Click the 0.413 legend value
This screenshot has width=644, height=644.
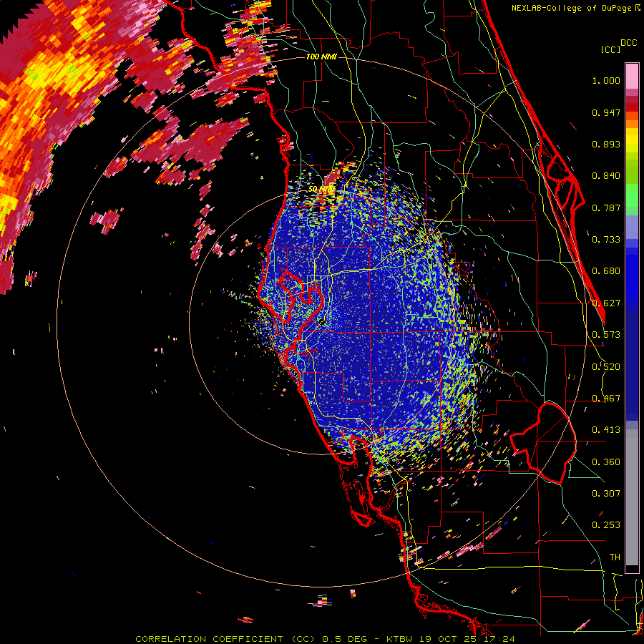click(x=606, y=430)
